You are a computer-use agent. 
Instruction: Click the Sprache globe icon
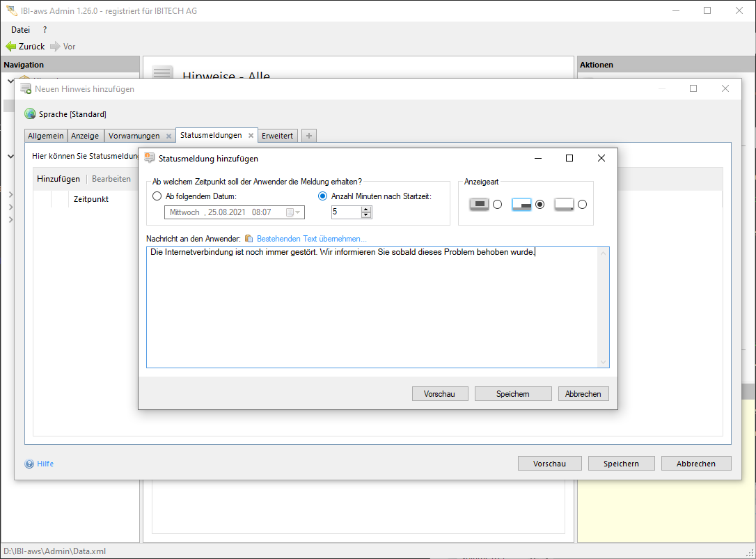click(30, 114)
